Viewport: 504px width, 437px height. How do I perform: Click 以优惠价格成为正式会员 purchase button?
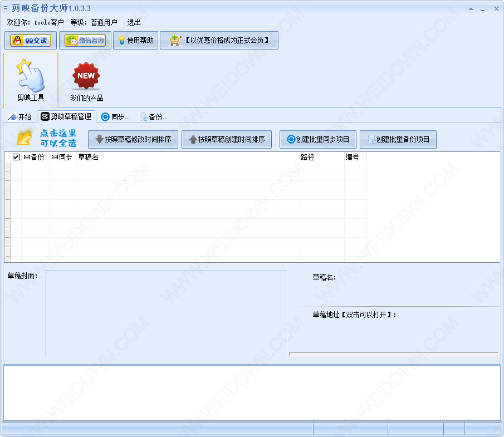(219, 41)
